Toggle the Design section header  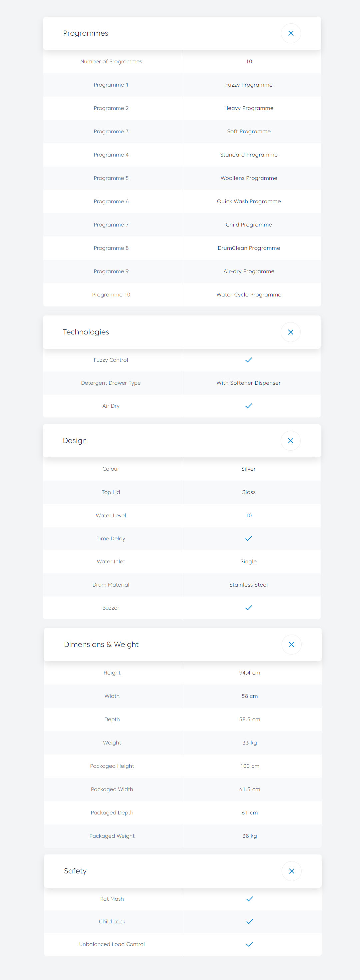click(x=75, y=441)
